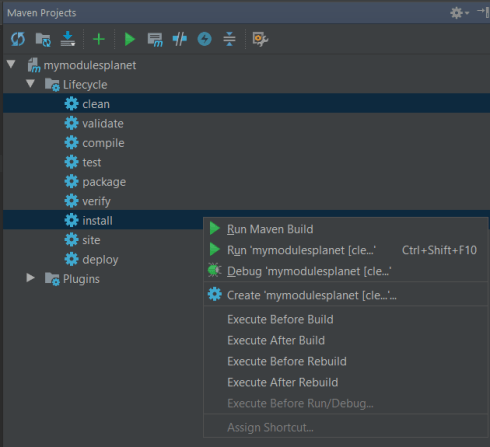Viewport: 490px width, 447px height.
Task: Select site lifecycle goal
Action: pyautogui.click(x=91, y=240)
